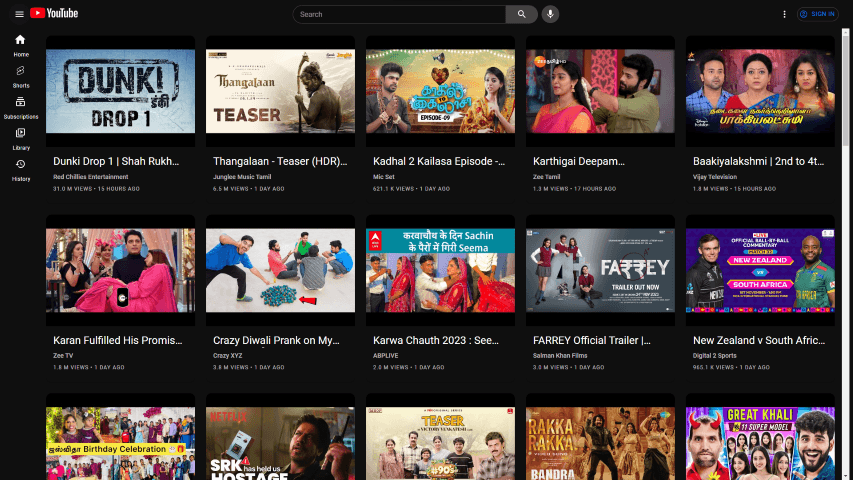The width and height of the screenshot is (853, 480).
Task: Open Shorts from the sidebar
Action: pyautogui.click(x=20, y=76)
